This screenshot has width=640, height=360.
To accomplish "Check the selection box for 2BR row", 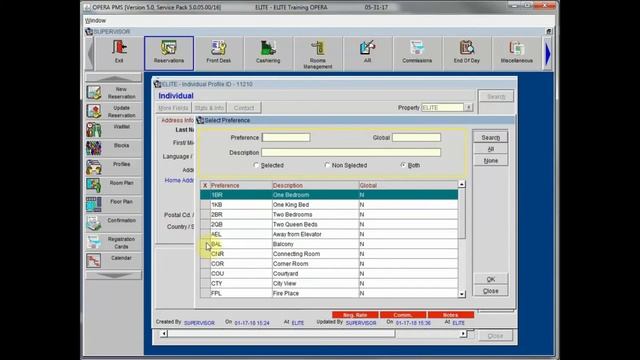I will [x=205, y=215].
